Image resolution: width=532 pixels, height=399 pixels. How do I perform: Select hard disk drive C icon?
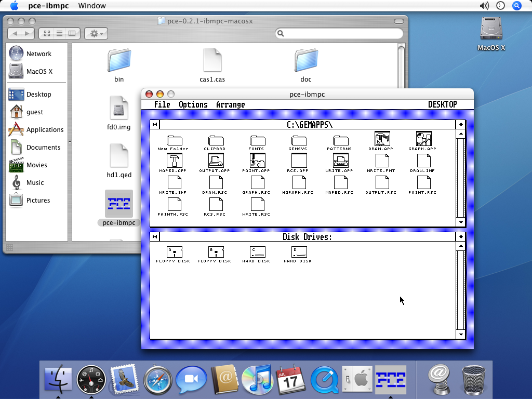pyautogui.click(x=257, y=252)
